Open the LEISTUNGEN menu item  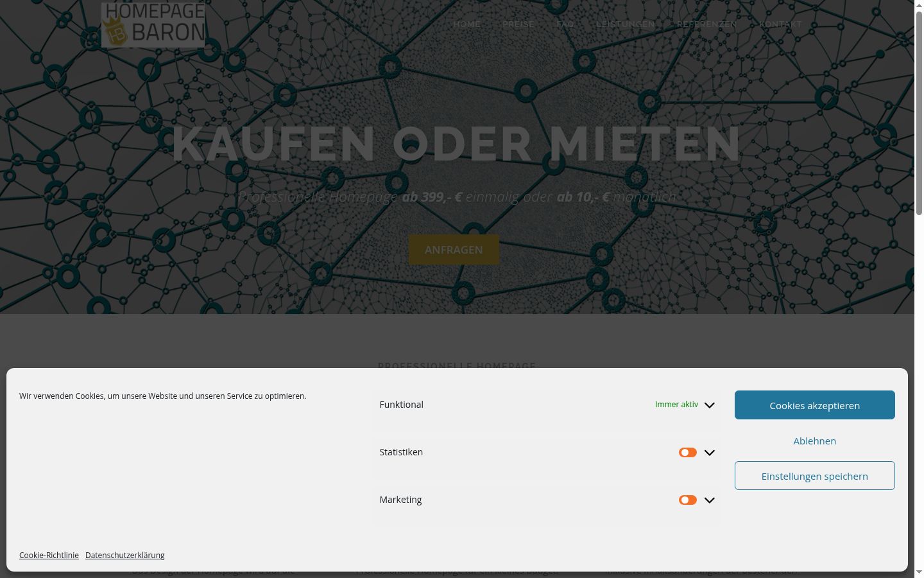tap(626, 24)
